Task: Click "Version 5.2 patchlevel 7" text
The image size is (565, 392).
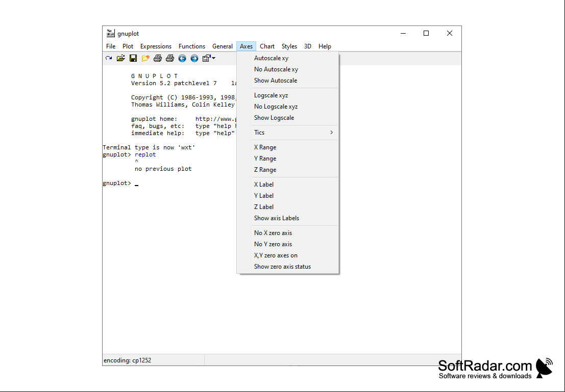Action: pyautogui.click(x=174, y=83)
